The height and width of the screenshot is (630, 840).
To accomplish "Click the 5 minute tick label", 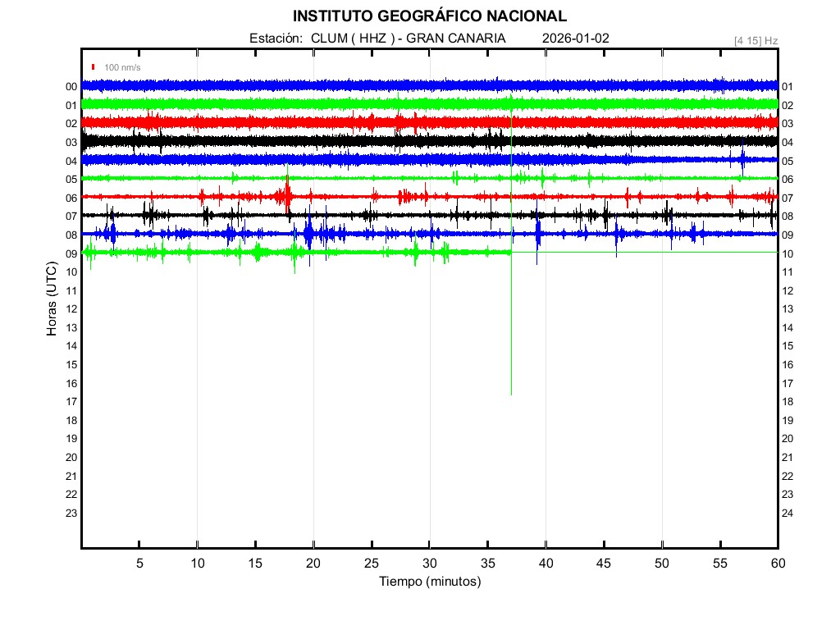I will pyautogui.click(x=139, y=564).
